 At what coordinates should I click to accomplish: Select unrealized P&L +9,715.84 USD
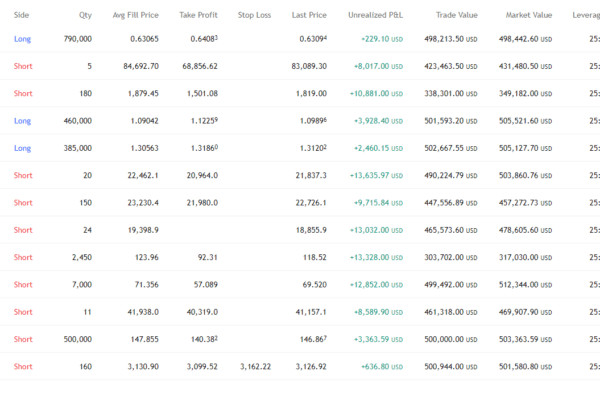(378, 203)
